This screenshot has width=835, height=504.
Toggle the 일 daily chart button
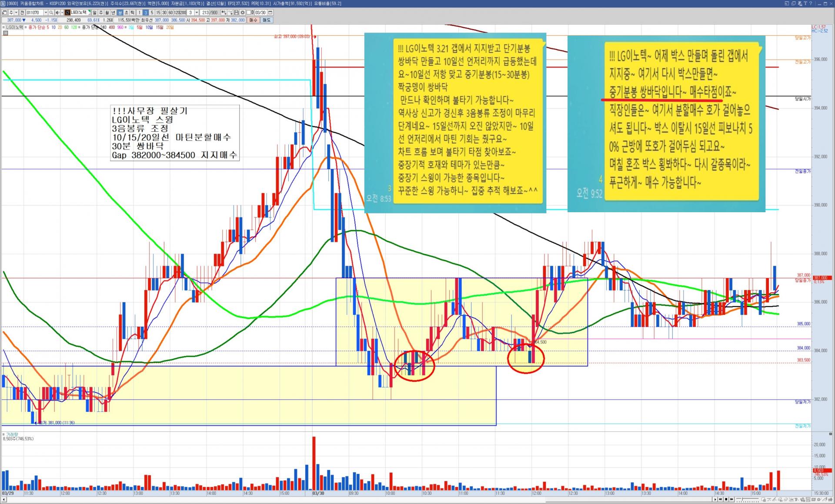pos(94,13)
